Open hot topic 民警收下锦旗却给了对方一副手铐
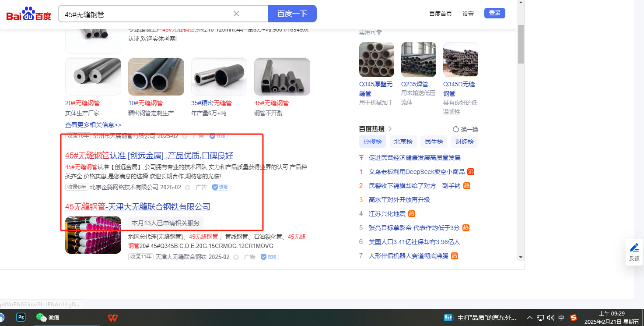The width and height of the screenshot is (644, 326). (x=415, y=186)
